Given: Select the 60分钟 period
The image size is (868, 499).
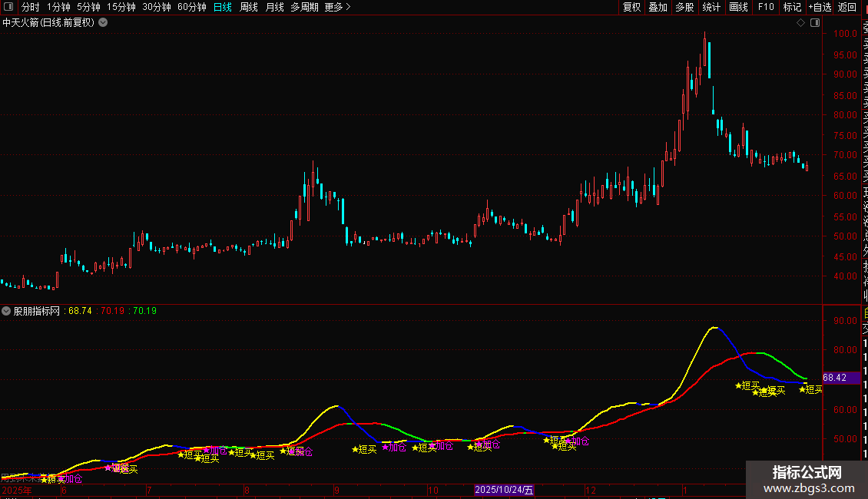Looking at the screenshot, I should point(192,7).
